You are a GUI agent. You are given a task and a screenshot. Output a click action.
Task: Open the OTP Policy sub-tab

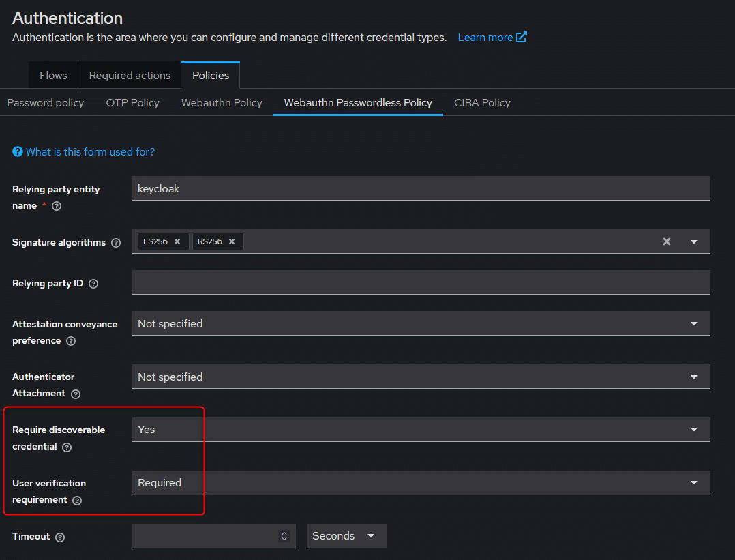click(133, 103)
